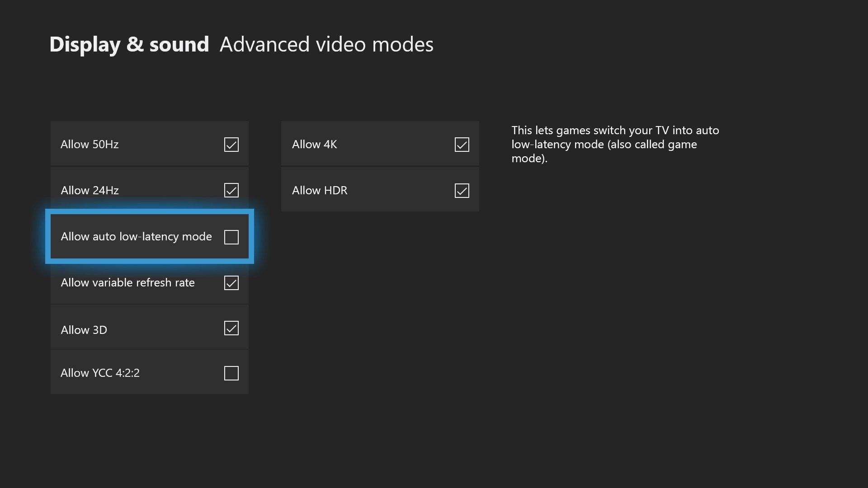The width and height of the screenshot is (868, 488).
Task: Click the Allow auto low-latency mode row
Action: click(x=150, y=236)
